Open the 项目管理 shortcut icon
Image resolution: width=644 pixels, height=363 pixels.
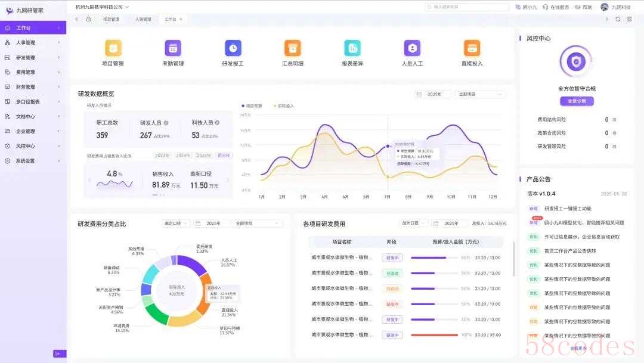click(113, 48)
